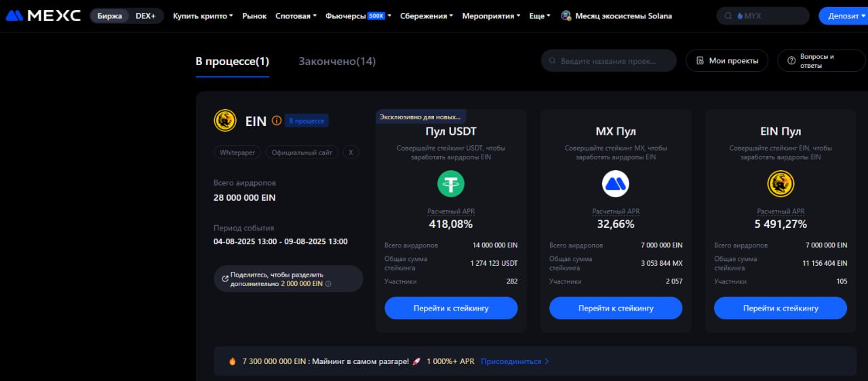
Task: Switch to DEX+ mode
Action: (x=145, y=16)
